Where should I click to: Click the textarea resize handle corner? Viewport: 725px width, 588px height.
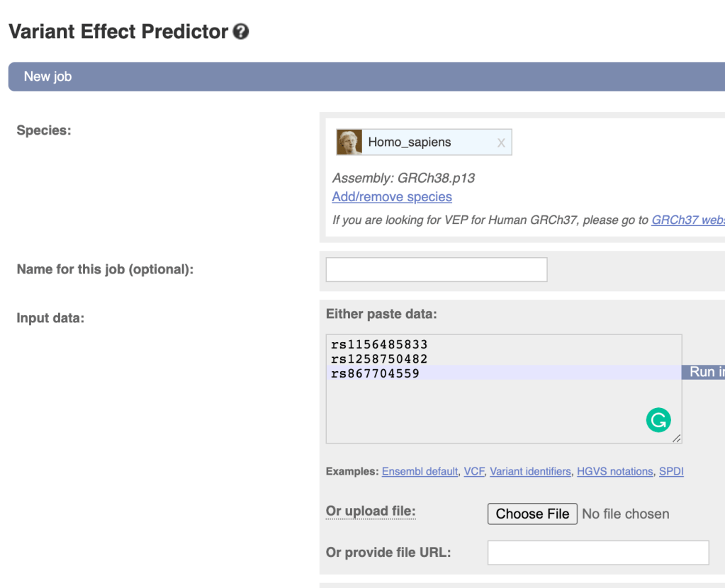[x=677, y=439]
